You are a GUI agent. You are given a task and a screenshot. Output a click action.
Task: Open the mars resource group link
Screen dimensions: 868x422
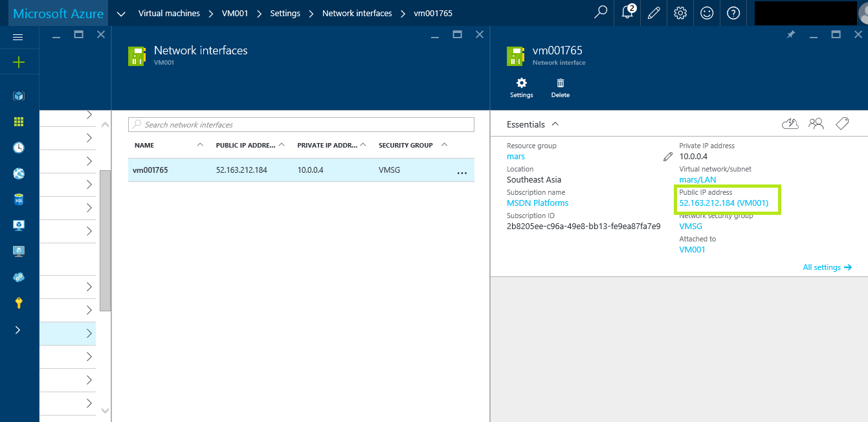pyautogui.click(x=516, y=156)
